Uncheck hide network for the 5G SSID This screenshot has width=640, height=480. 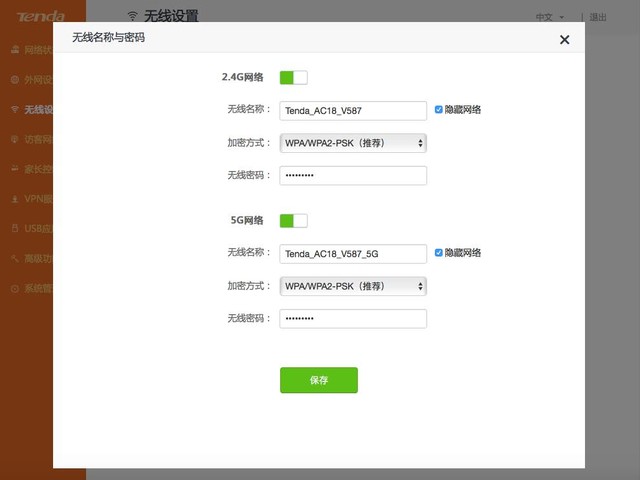[x=438, y=253]
